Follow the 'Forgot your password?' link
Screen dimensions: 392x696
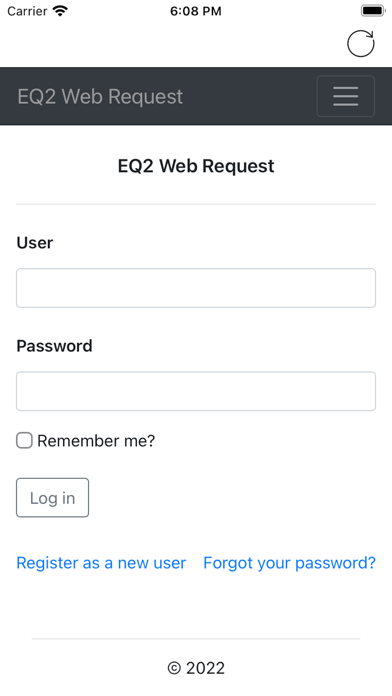[x=289, y=563]
